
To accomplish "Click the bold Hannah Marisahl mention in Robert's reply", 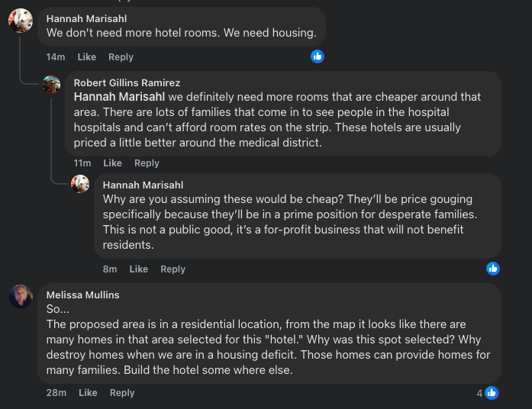I will click(x=119, y=97).
